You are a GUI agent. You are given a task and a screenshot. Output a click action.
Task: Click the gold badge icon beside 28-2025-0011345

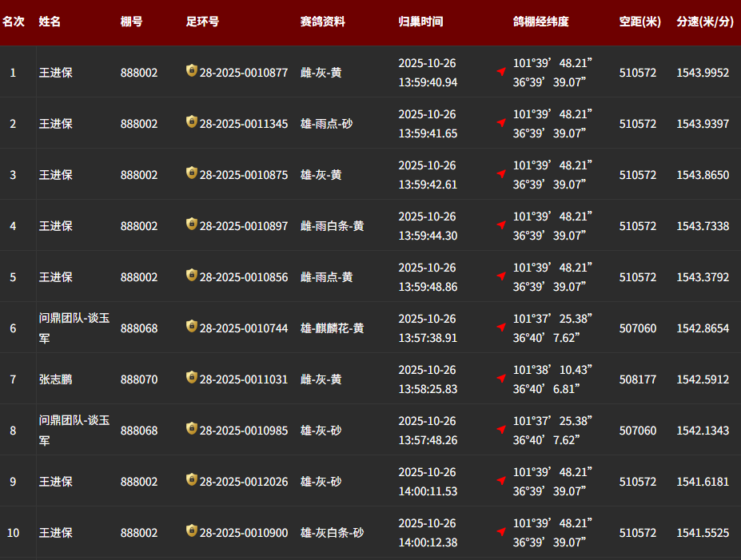(x=191, y=122)
